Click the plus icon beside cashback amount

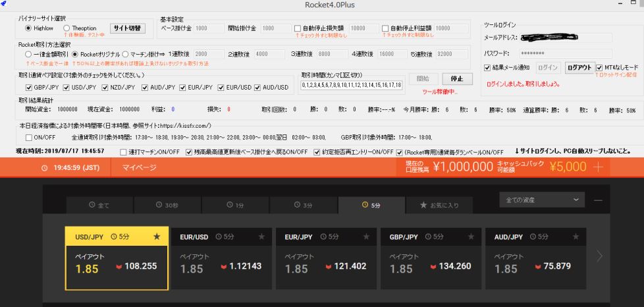point(598,167)
